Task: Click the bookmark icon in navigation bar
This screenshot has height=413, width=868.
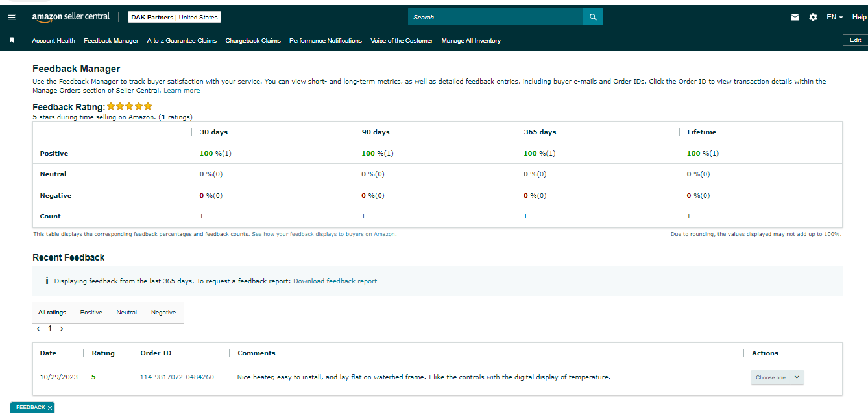Action: pos(11,40)
